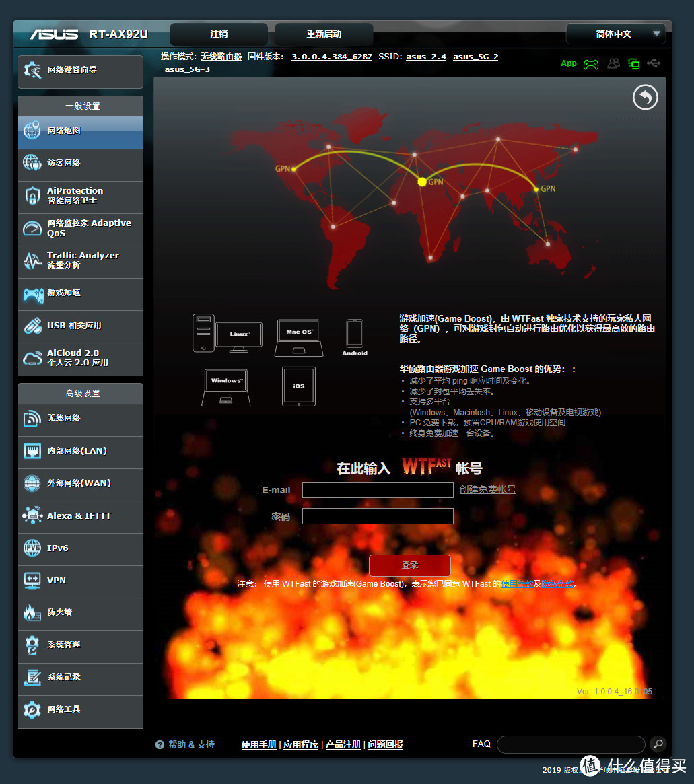Open 系统管理 administration
The height and width of the screenshot is (784, 694).
81,647
